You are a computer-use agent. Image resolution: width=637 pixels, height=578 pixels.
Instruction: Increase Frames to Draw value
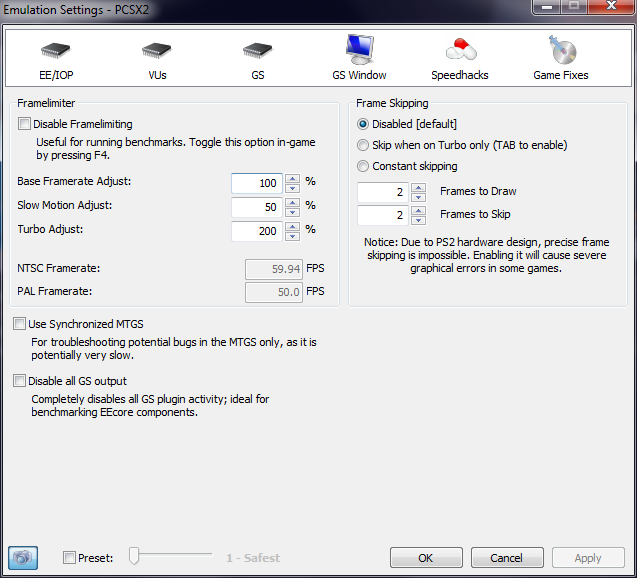418,187
